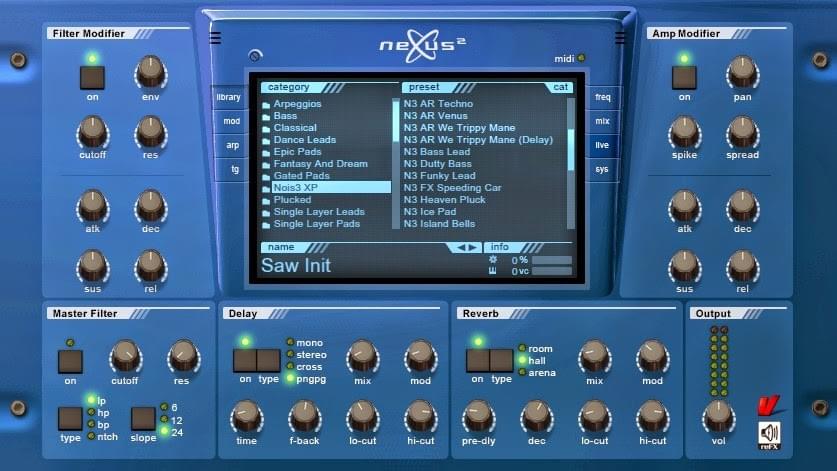Click the Delay time knob
The image size is (837, 471).
coord(247,417)
